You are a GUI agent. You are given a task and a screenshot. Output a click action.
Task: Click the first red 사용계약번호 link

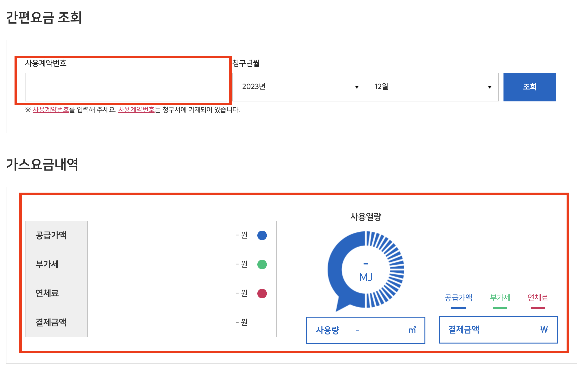point(51,110)
